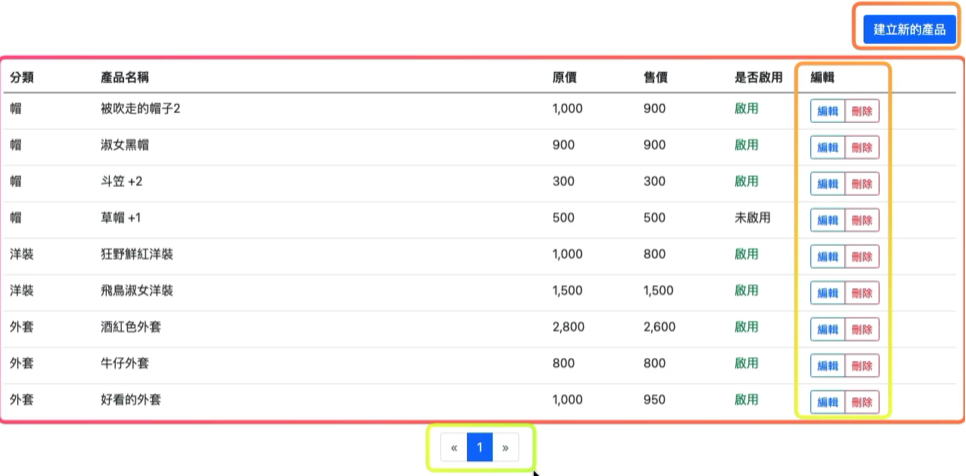Screen dimensions: 966x476
Task: Click original price 2,800
Action: click(568, 327)
